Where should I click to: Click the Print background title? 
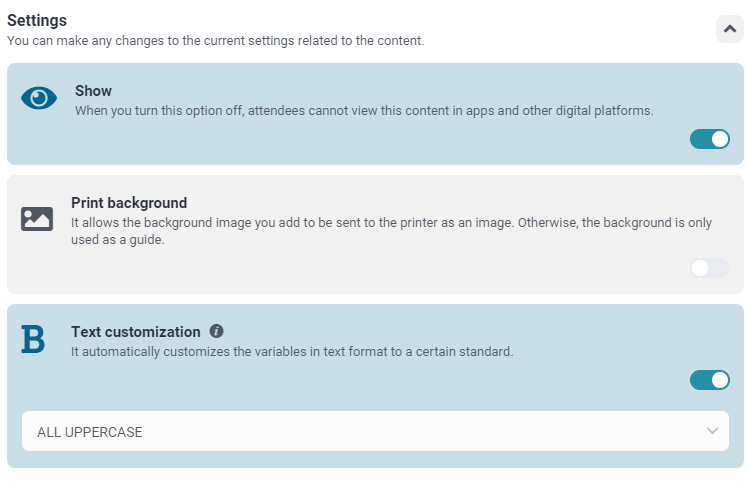(x=129, y=203)
